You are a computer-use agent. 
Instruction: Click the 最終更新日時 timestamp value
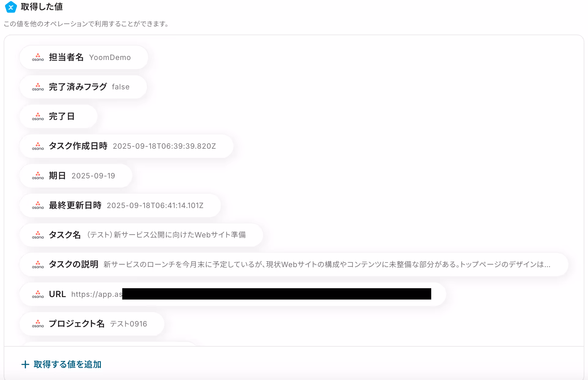point(155,205)
